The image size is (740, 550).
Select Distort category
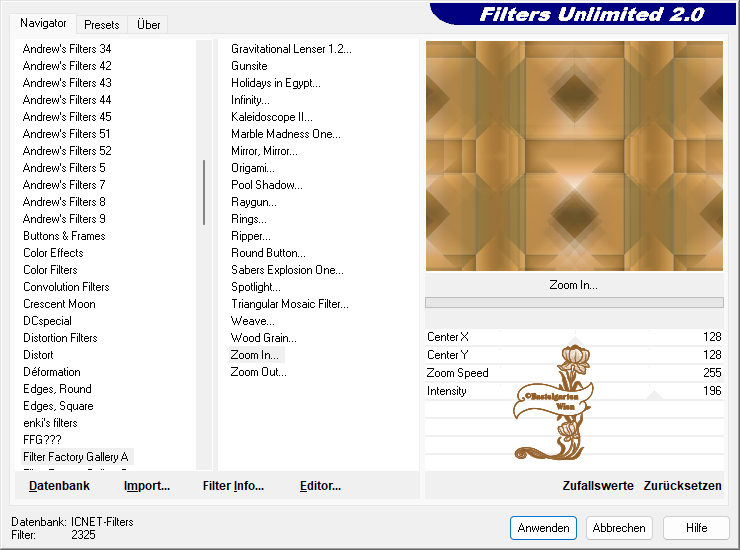pyautogui.click(x=38, y=355)
